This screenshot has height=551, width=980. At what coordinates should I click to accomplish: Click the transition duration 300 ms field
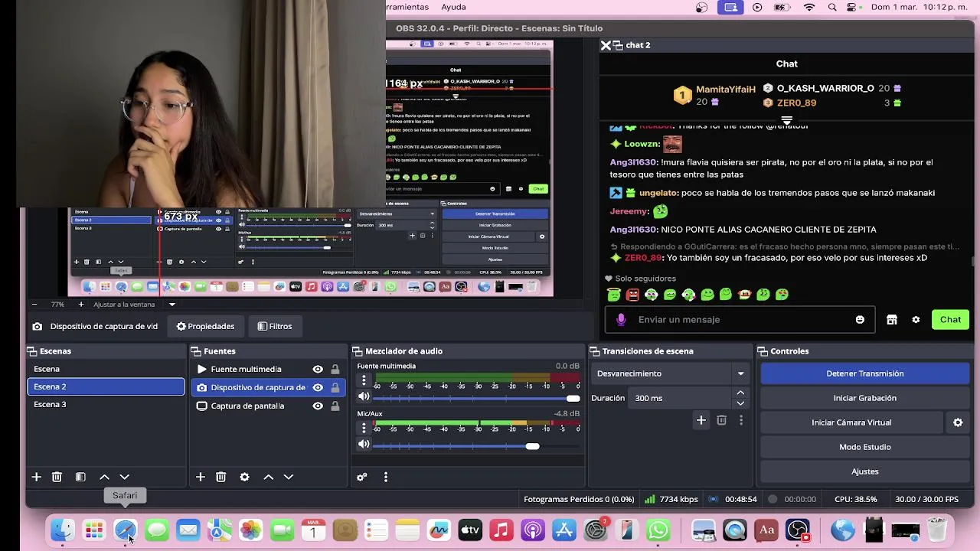[681, 398]
